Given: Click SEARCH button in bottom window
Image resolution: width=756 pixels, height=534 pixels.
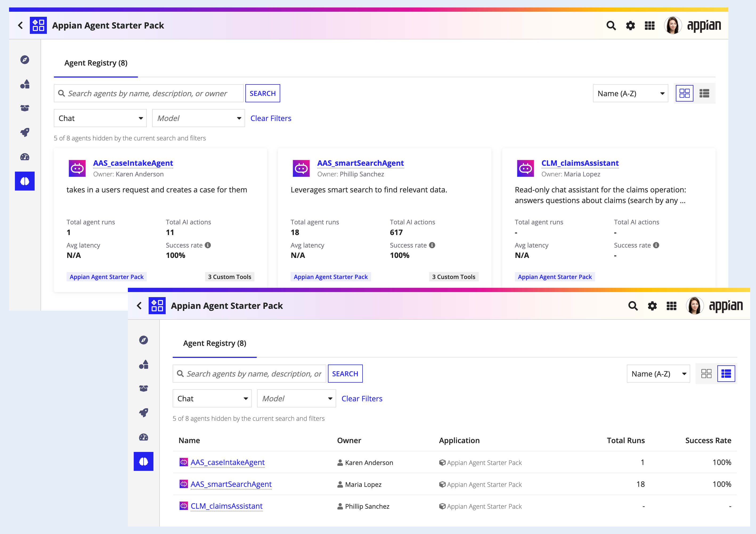Looking at the screenshot, I should (345, 374).
